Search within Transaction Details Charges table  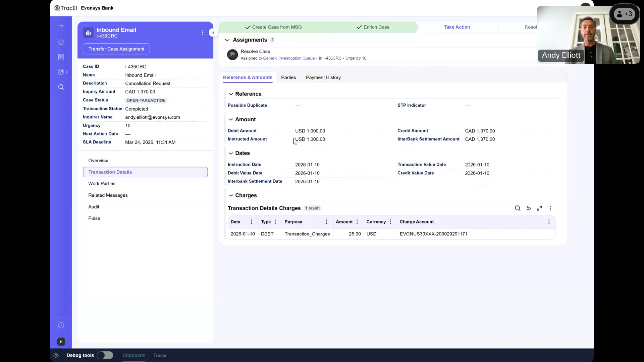point(518,208)
